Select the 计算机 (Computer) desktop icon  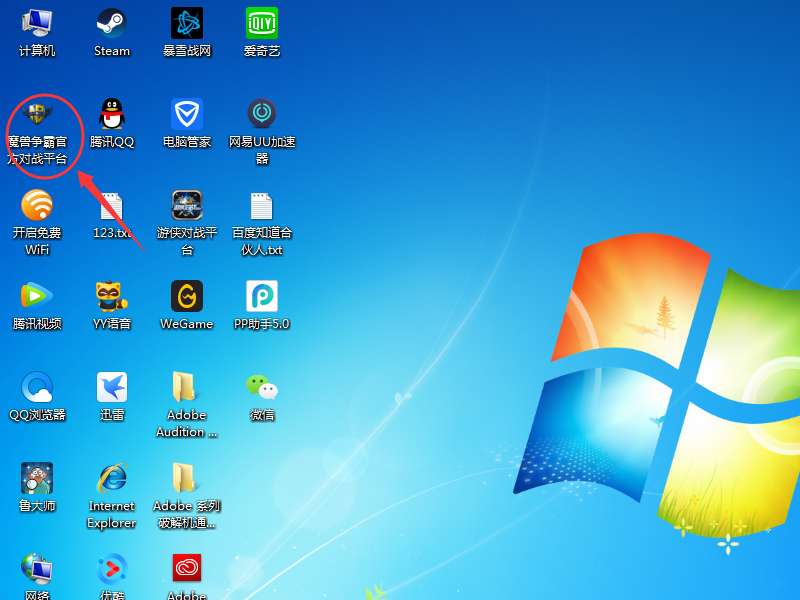point(37,23)
